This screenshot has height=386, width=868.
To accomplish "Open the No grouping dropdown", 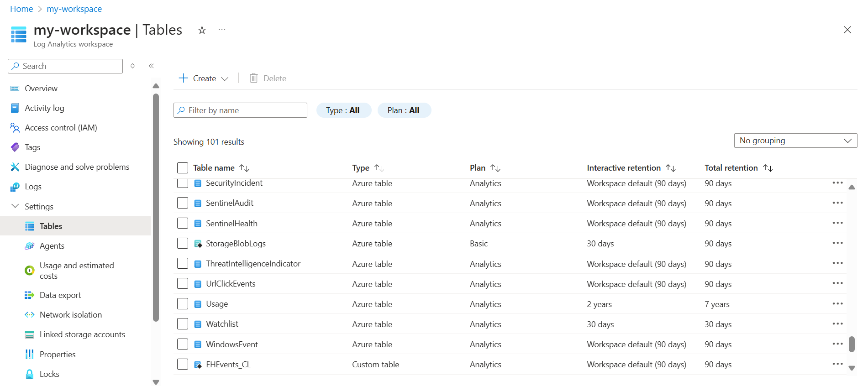I will point(795,141).
